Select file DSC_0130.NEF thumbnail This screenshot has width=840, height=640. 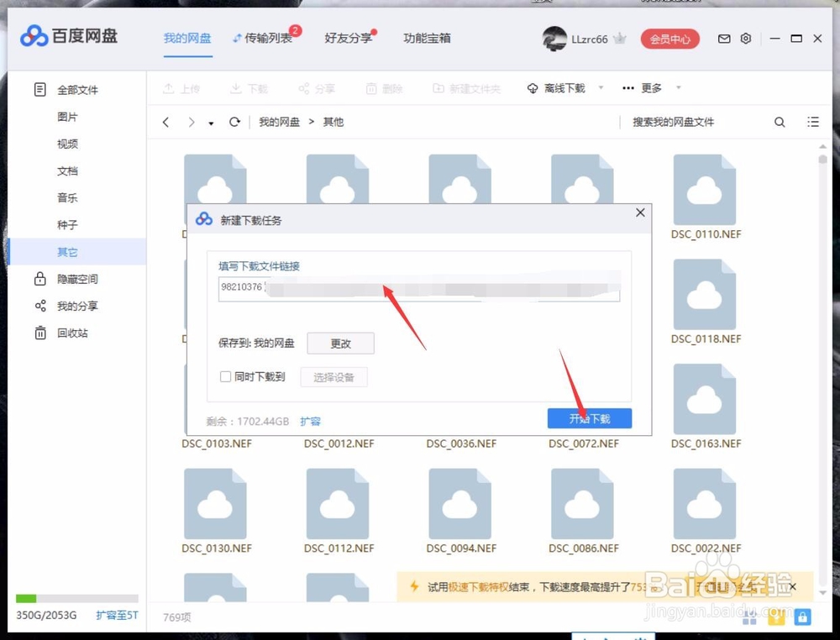(215, 503)
